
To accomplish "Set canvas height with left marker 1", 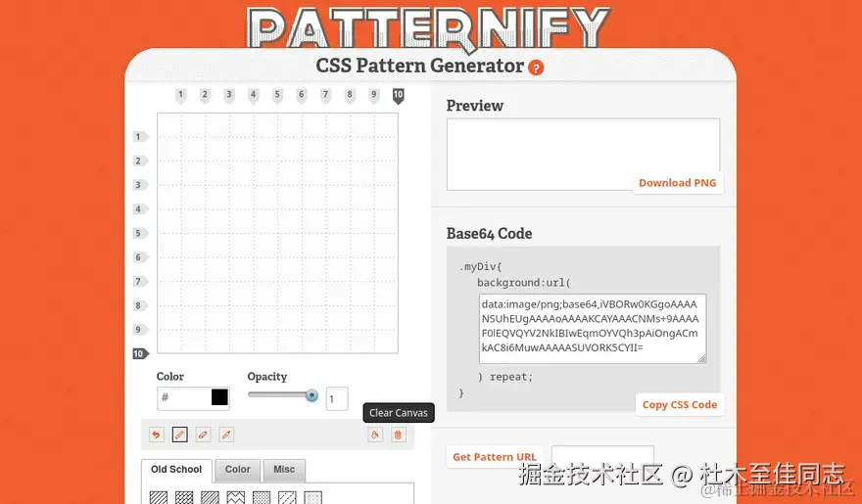I will 140,137.
